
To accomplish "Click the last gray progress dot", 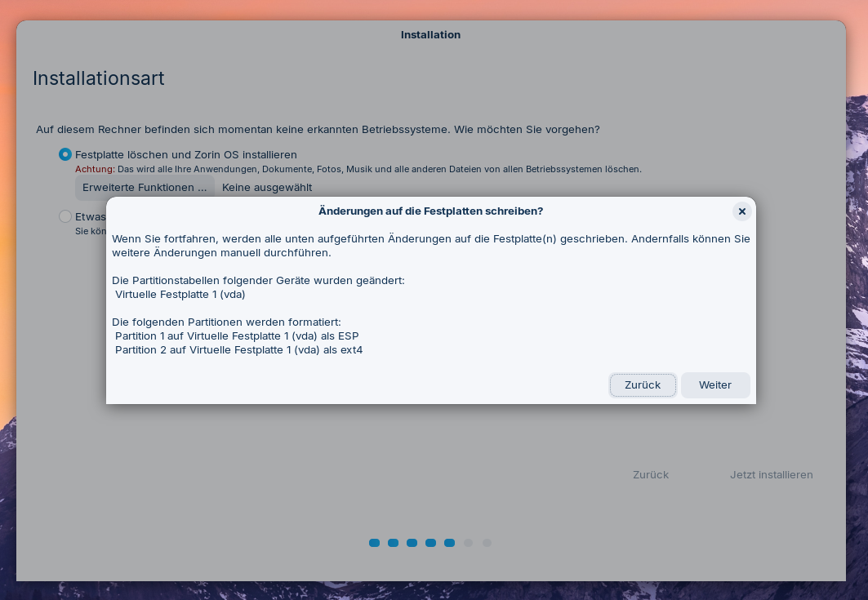I will 487,543.
